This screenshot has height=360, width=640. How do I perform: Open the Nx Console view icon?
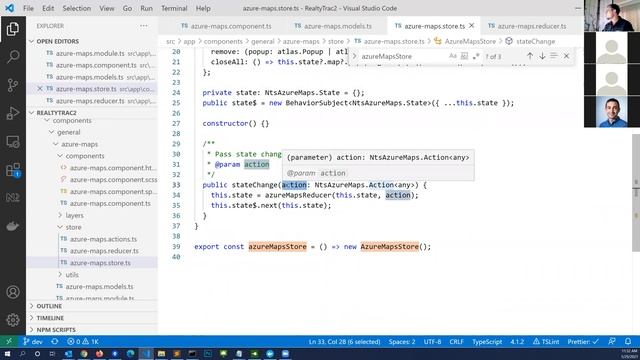[13, 198]
